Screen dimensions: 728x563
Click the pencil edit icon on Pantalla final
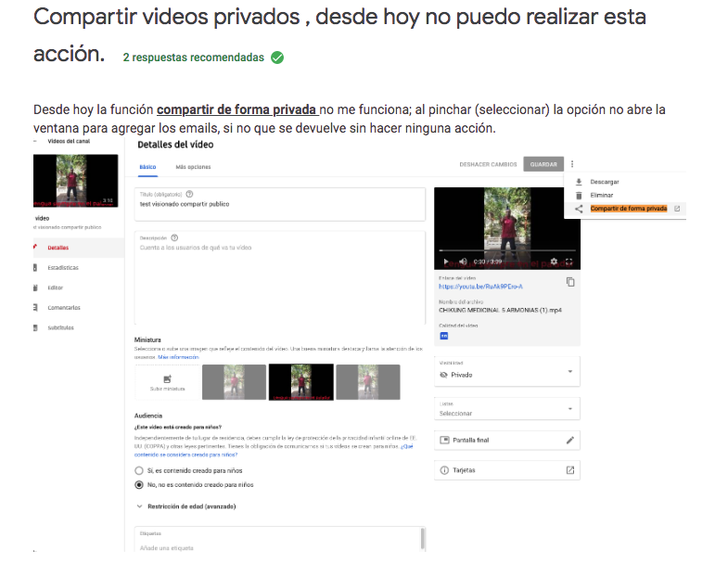click(x=570, y=440)
